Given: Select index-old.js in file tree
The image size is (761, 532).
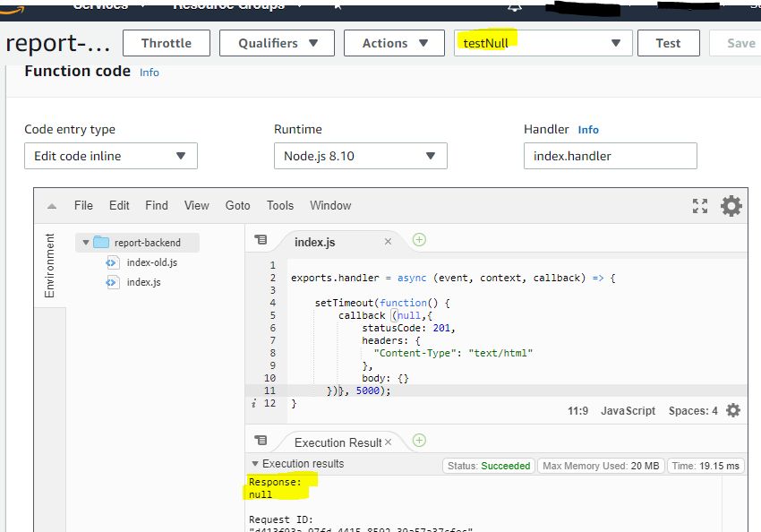Looking at the screenshot, I should (152, 262).
